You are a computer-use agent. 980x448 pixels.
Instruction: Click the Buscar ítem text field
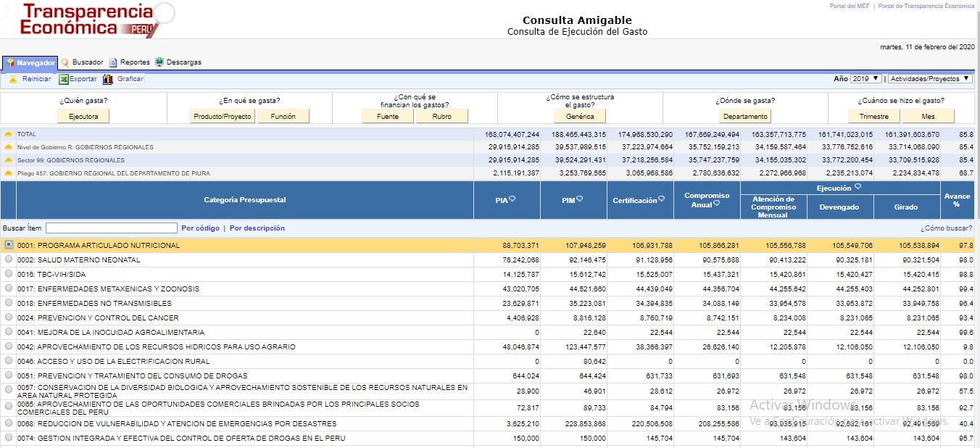click(111, 228)
